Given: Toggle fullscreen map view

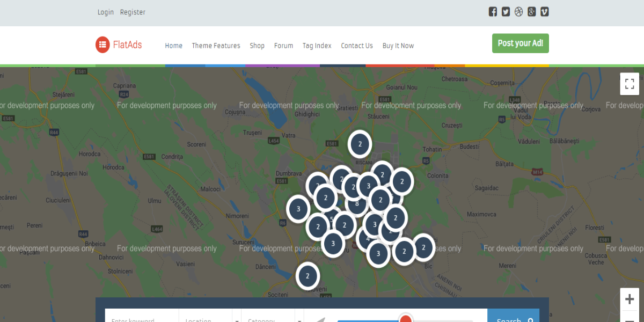Looking at the screenshot, I should click(630, 84).
